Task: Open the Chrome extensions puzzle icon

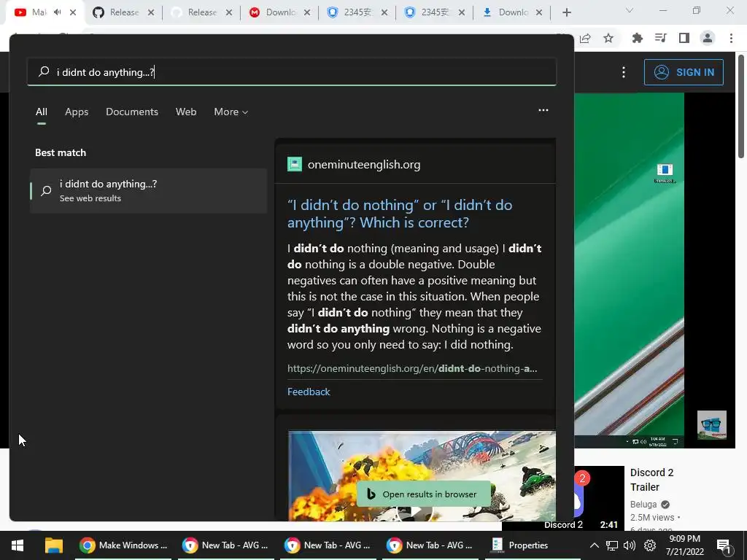Action: coord(637,38)
